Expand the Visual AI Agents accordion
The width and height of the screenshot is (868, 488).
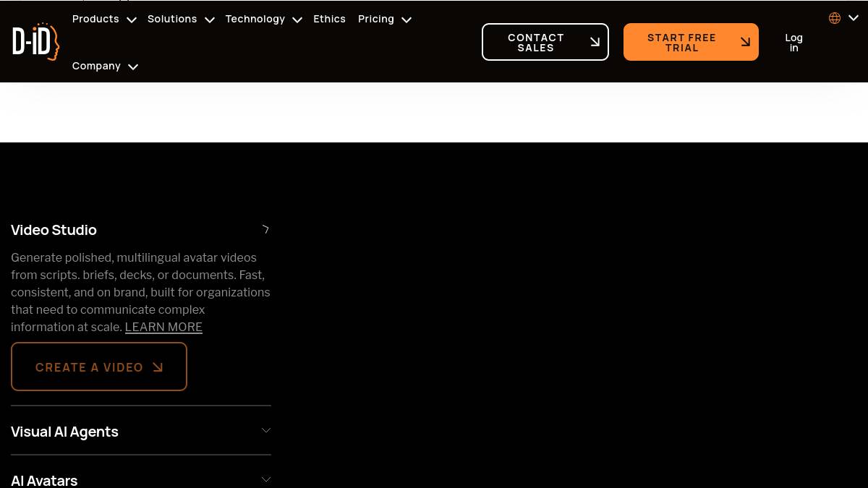click(265, 431)
